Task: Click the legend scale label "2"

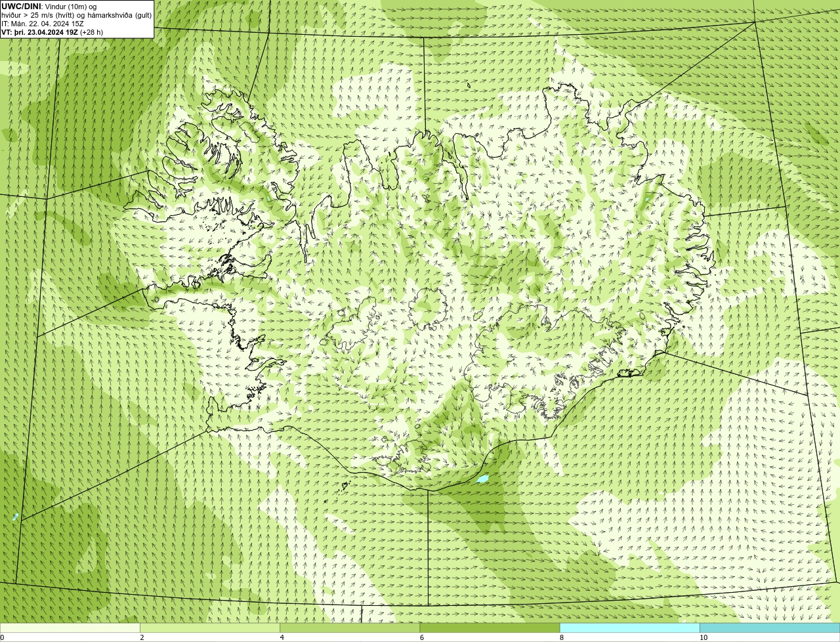Action: [x=142, y=637]
